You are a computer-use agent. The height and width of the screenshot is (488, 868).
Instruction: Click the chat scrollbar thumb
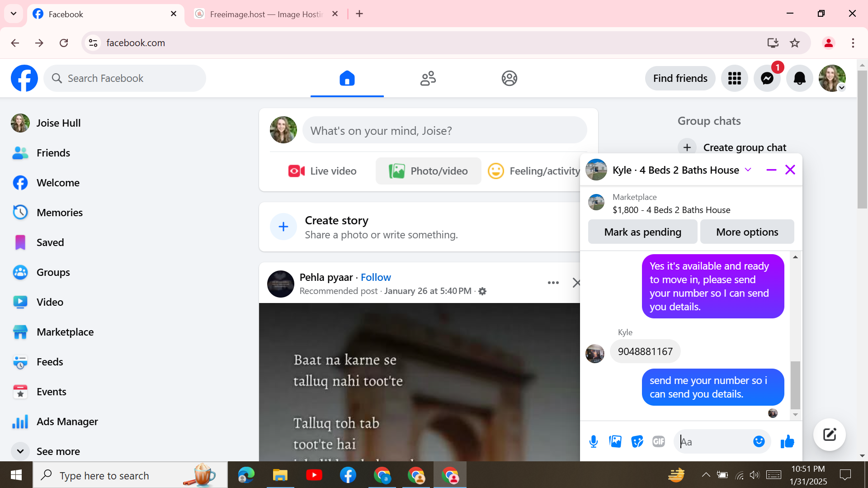pyautogui.click(x=795, y=385)
